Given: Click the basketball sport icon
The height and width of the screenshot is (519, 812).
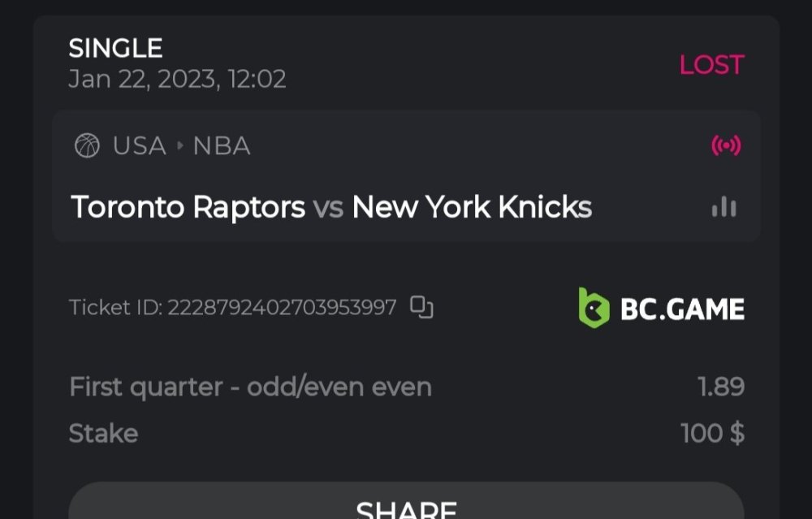Looking at the screenshot, I should (x=87, y=146).
